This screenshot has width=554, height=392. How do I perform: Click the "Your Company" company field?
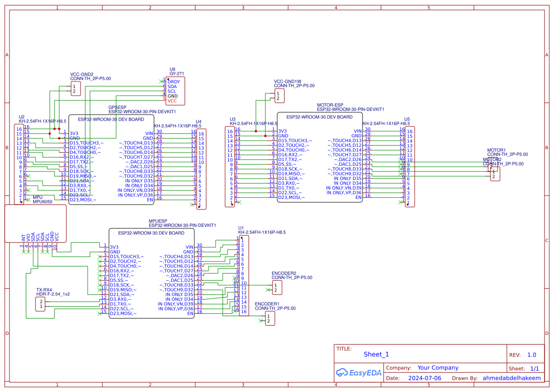tap(437, 368)
